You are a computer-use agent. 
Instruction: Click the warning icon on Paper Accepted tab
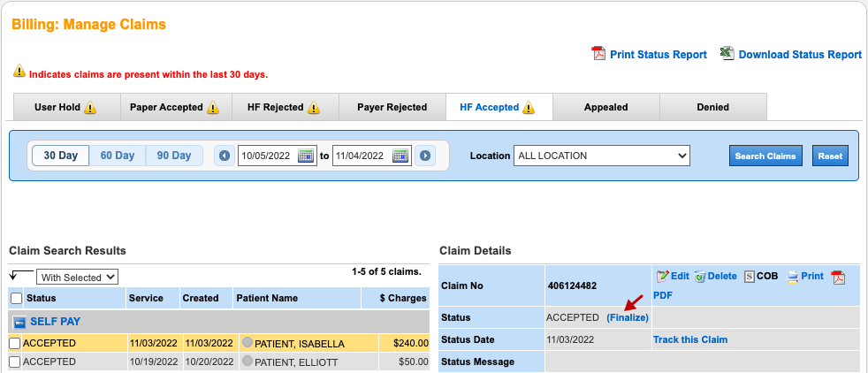[212, 107]
